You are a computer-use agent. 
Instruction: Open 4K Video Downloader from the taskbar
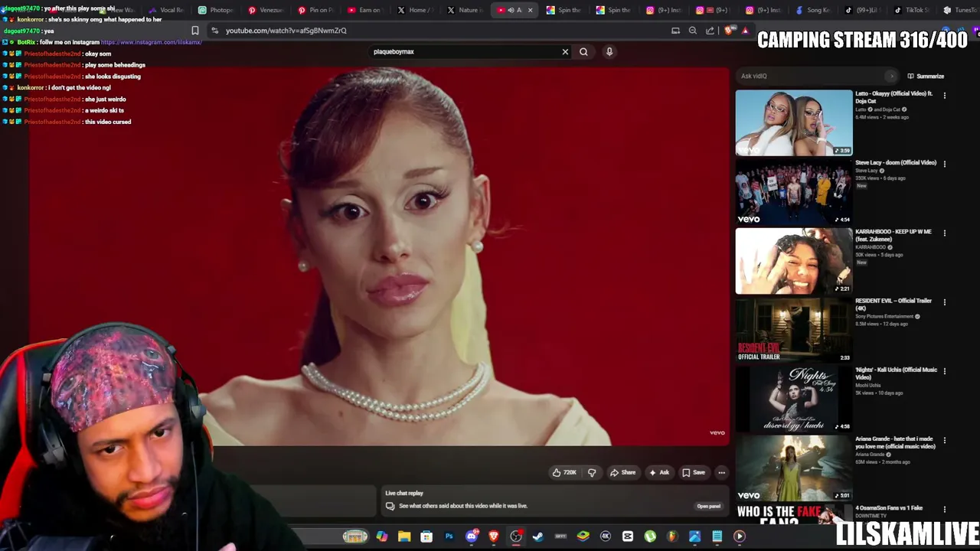606,536
